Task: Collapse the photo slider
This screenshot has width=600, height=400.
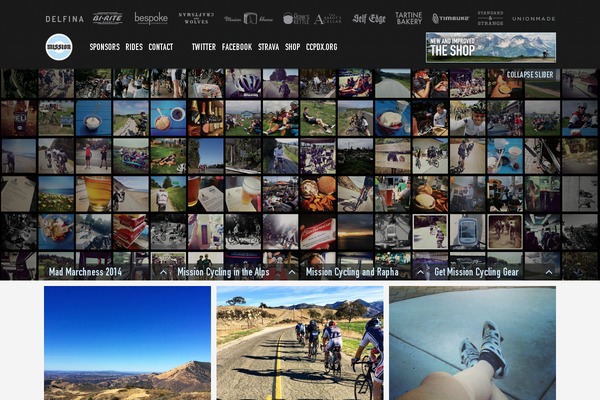Action: click(x=530, y=75)
